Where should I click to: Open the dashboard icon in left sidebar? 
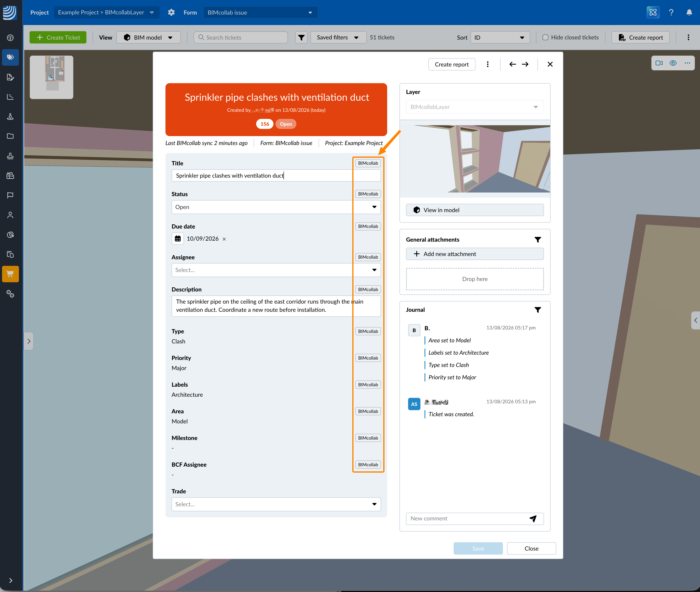coord(10,38)
